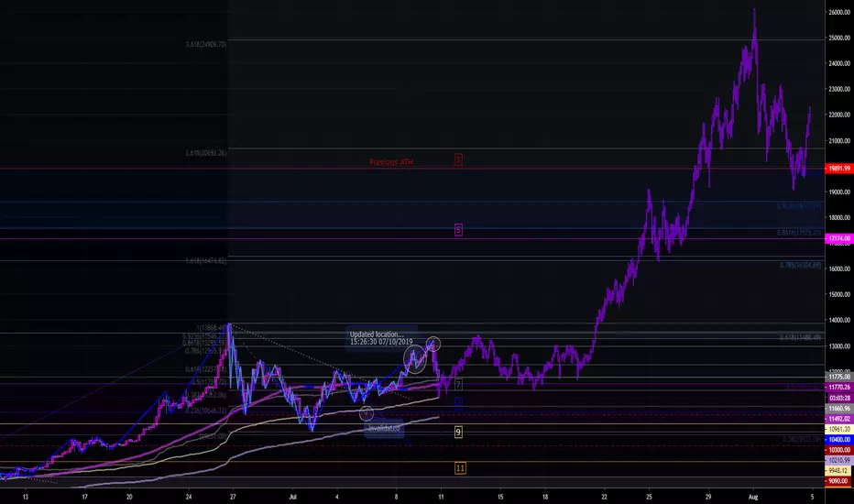Select the 22000.00 price axis label
The width and height of the screenshot is (854, 504).
point(839,115)
